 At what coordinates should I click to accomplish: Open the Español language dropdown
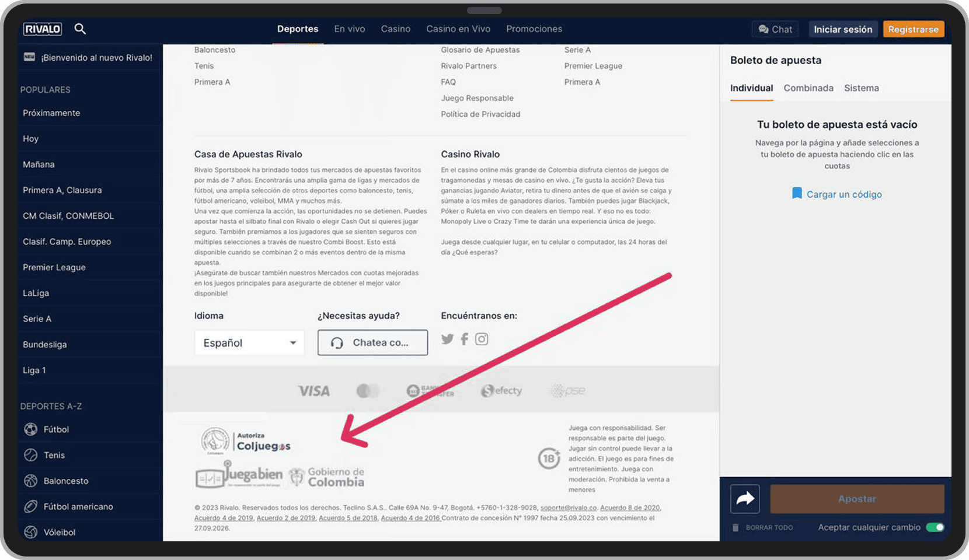[x=249, y=343]
